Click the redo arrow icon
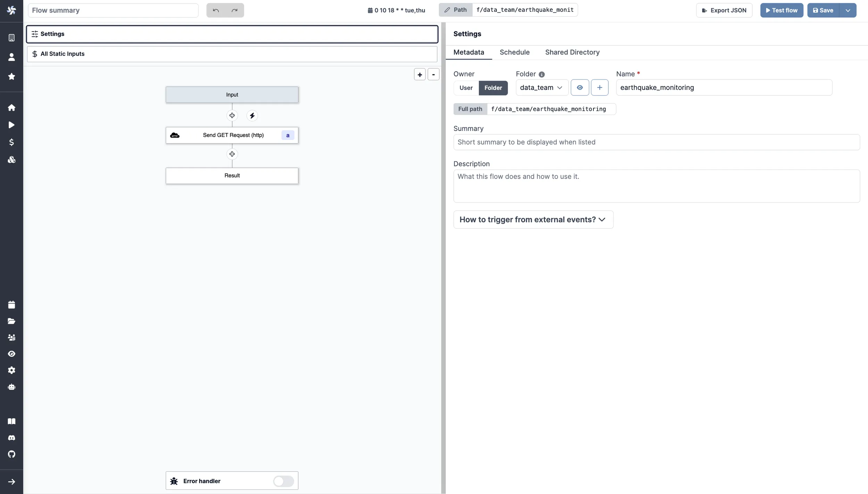Screen dimensions: 868x494 pyautogui.click(x=234, y=9)
